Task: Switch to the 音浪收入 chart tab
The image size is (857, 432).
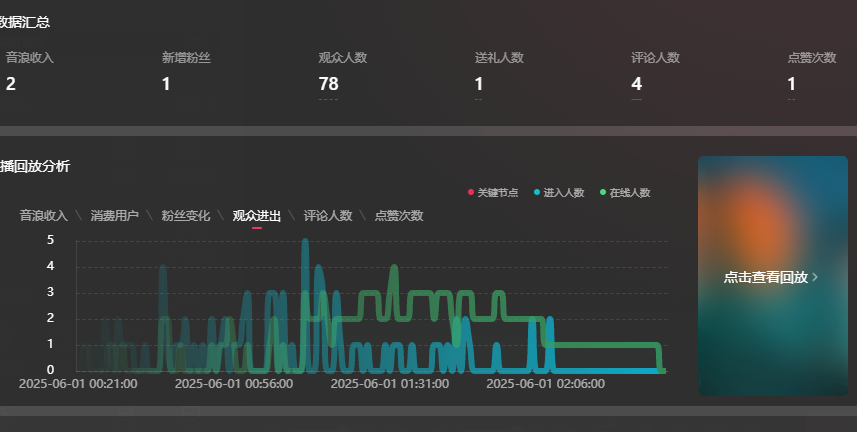Action: [44, 215]
